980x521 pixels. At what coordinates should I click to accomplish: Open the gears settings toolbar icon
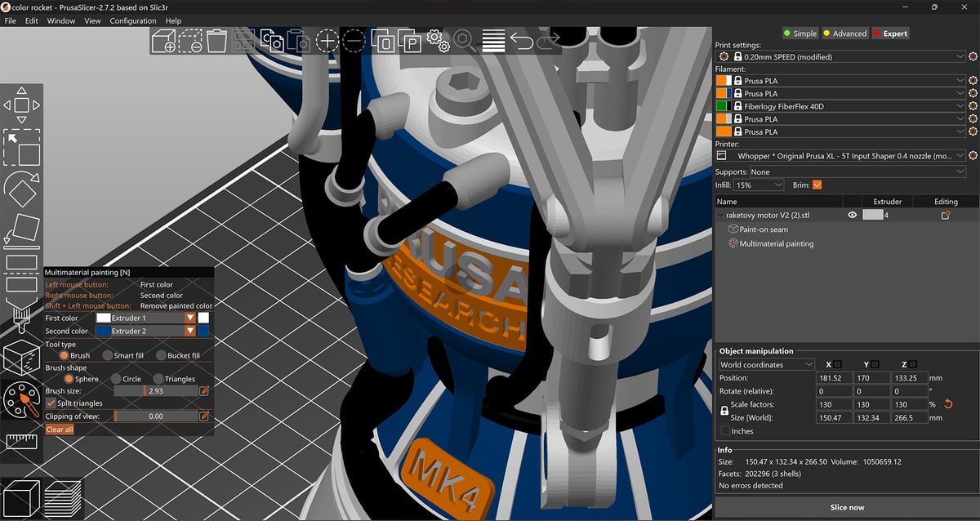click(x=439, y=40)
